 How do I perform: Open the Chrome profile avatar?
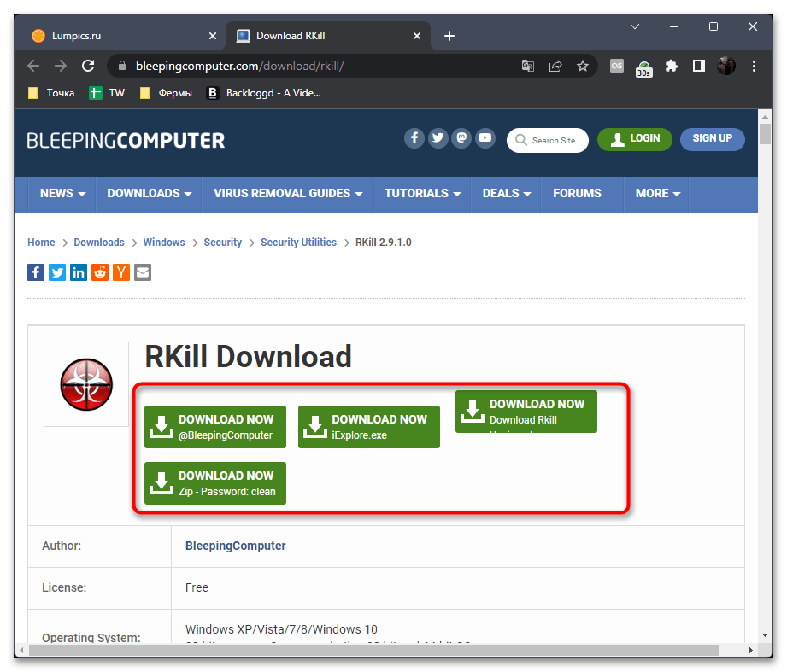coord(726,66)
